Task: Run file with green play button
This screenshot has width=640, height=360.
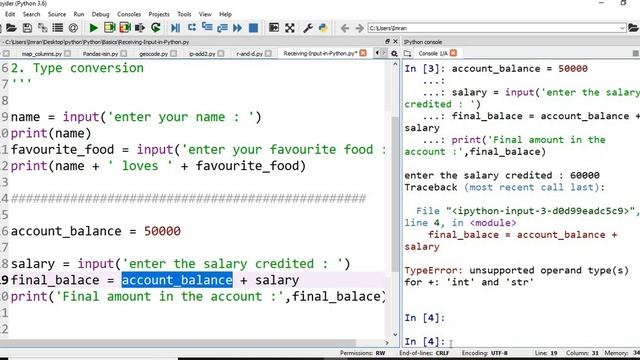Action: [x=93, y=28]
